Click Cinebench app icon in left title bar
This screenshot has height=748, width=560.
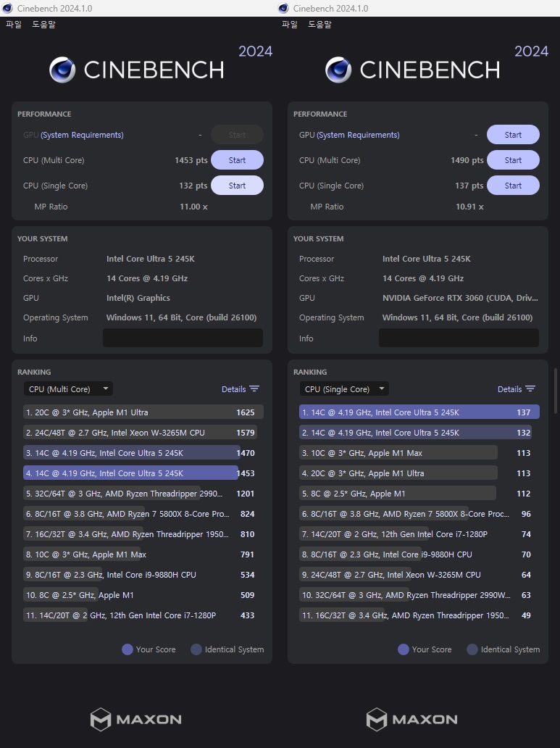[x=7, y=8]
